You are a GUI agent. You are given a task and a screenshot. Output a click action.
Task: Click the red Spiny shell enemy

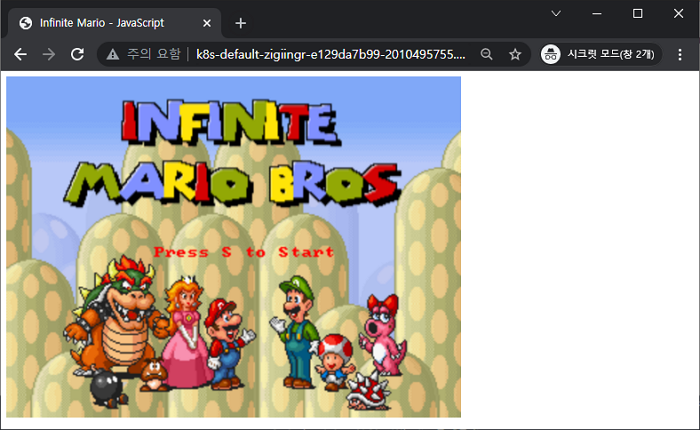coord(369,392)
